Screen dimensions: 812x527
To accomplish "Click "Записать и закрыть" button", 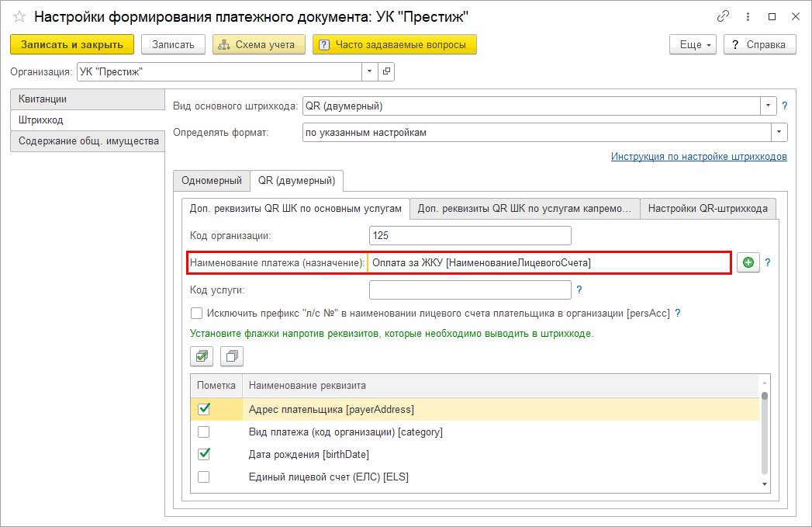I will click(x=72, y=45).
